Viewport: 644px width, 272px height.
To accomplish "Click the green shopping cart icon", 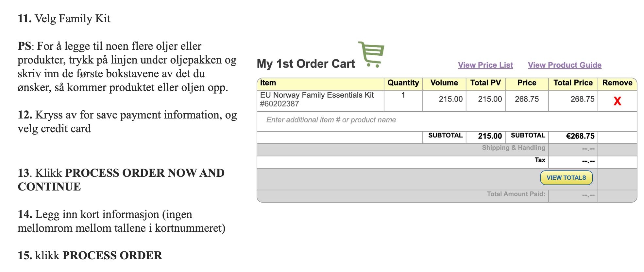I will 371,54.
